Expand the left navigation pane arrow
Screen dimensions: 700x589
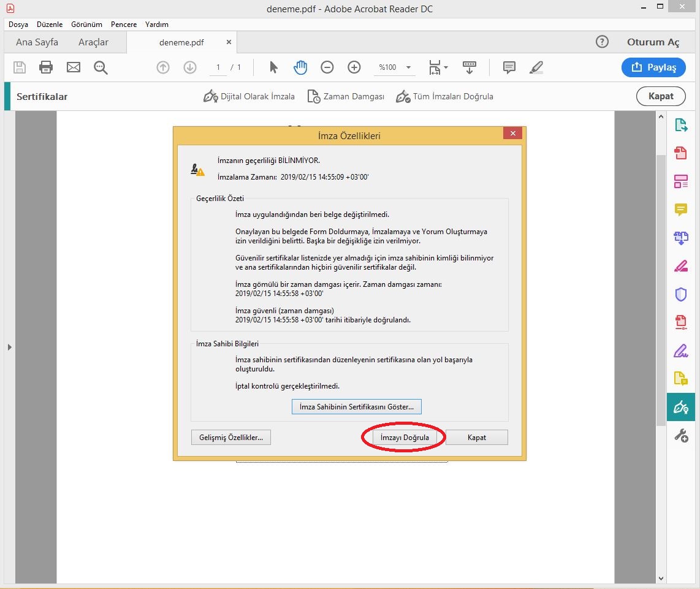coord(9,347)
